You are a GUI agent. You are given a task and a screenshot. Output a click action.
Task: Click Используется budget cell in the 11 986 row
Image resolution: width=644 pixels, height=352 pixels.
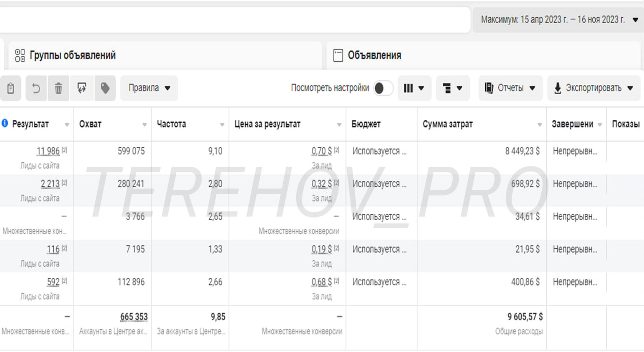(x=379, y=151)
